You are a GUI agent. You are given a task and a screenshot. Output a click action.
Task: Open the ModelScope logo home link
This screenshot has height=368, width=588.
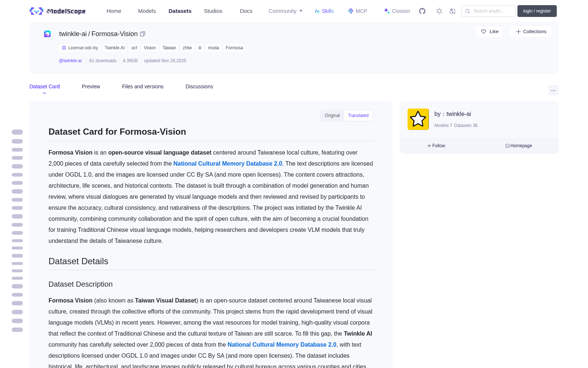57,11
